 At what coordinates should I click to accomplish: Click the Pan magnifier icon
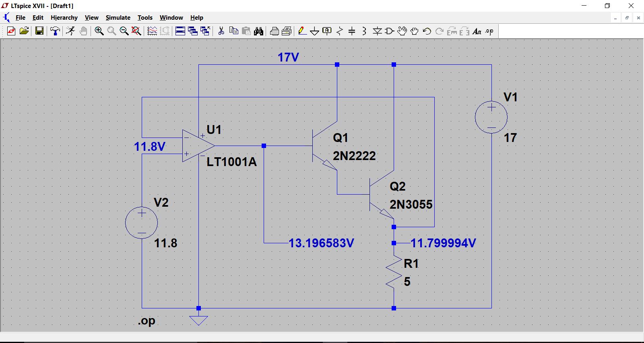pyautogui.click(x=111, y=31)
